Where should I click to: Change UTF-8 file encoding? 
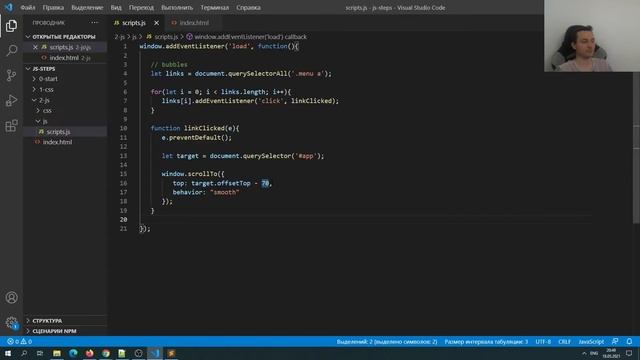pyautogui.click(x=543, y=342)
